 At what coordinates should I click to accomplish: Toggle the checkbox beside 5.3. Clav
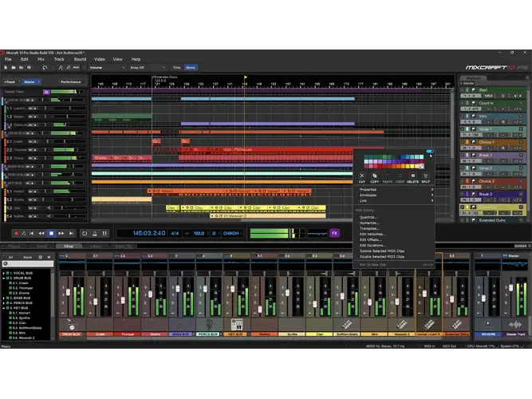10,323
